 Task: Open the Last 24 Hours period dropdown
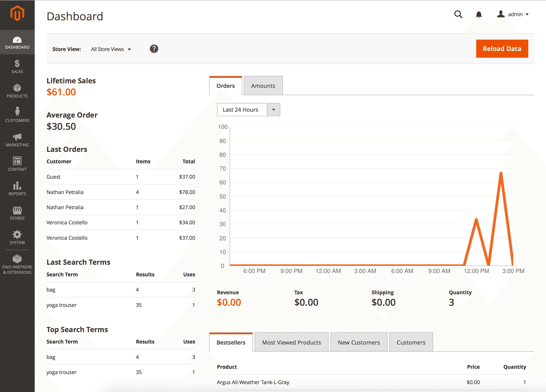click(x=248, y=110)
